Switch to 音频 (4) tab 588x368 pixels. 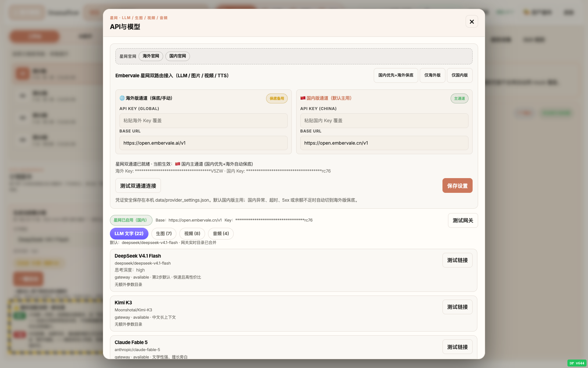(221, 234)
